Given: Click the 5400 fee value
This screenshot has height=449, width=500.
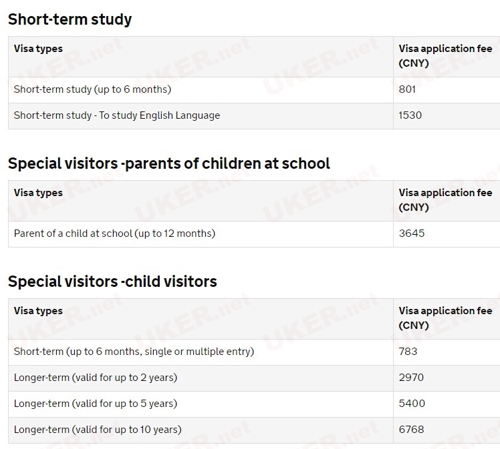Looking at the screenshot, I should pyautogui.click(x=412, y=403).
